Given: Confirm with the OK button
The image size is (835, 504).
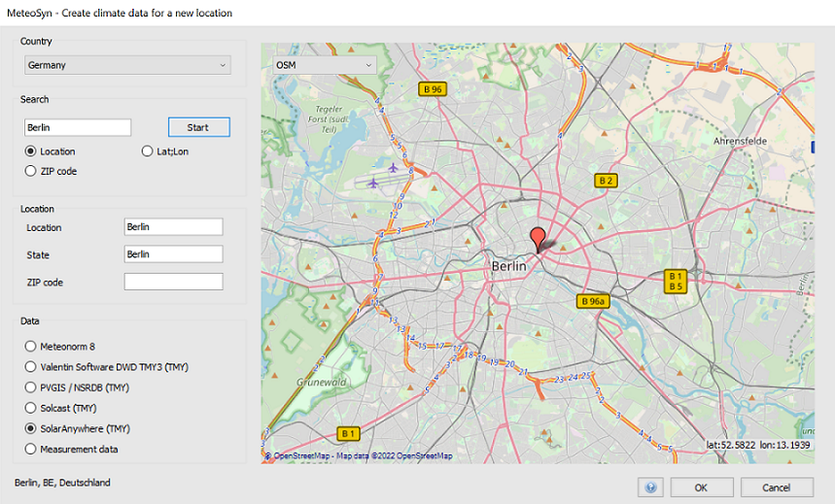Looking at the screenshot, I should 702,487.
